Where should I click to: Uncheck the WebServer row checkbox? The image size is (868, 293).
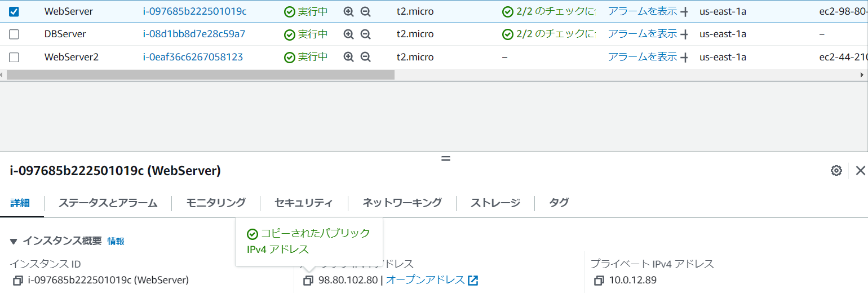click(14, 11)
